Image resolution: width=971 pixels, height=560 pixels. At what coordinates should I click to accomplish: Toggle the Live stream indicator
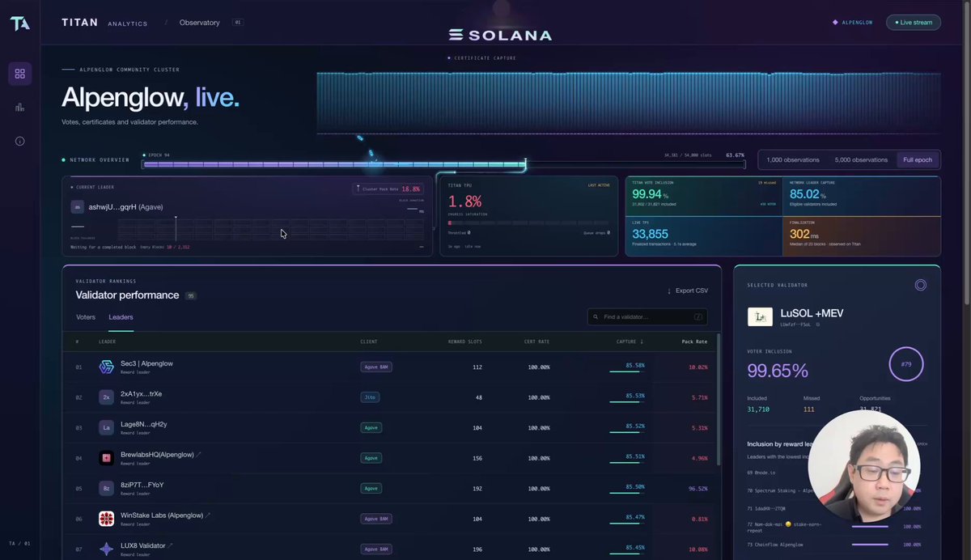point(914,23)
